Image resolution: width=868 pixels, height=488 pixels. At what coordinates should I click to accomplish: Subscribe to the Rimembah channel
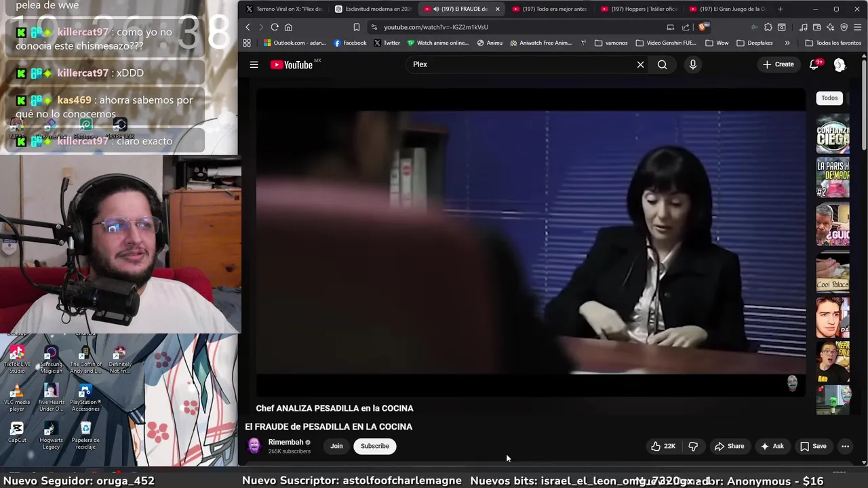(x=375, y=446)
